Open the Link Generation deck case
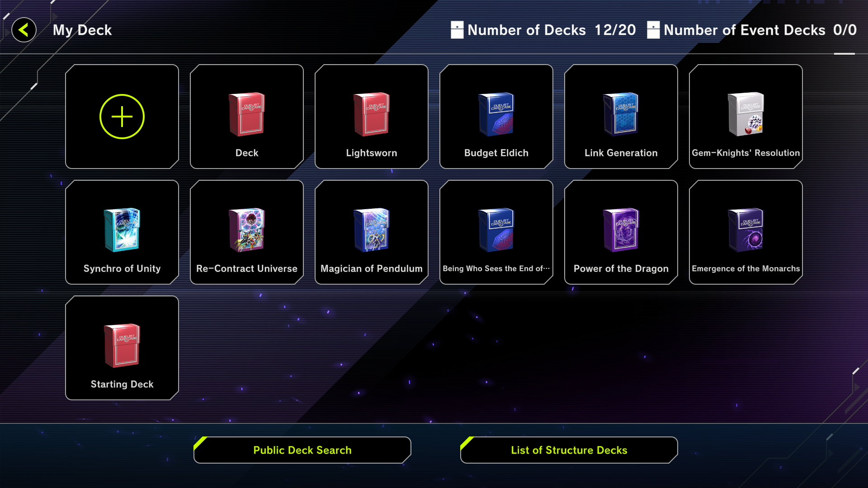 [621, 117]
